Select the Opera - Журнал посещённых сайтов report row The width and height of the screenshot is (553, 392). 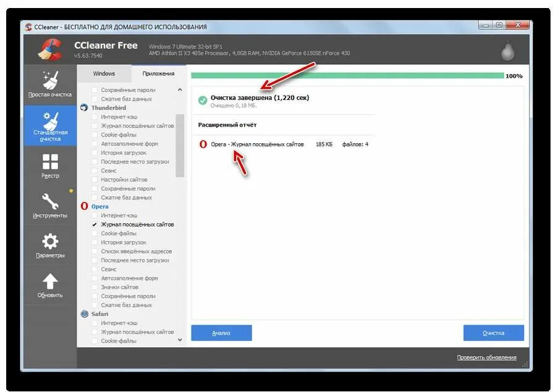tap(284, 144)
